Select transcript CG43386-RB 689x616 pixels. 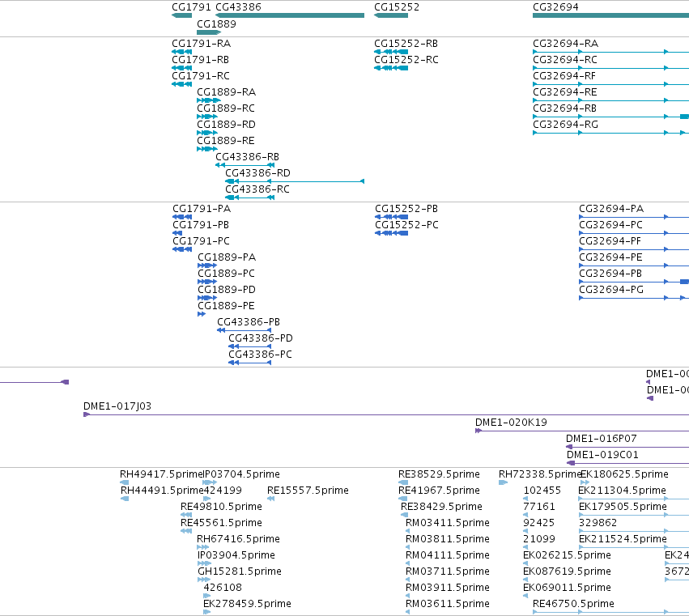pyautogui.click(x=248, y=157)
